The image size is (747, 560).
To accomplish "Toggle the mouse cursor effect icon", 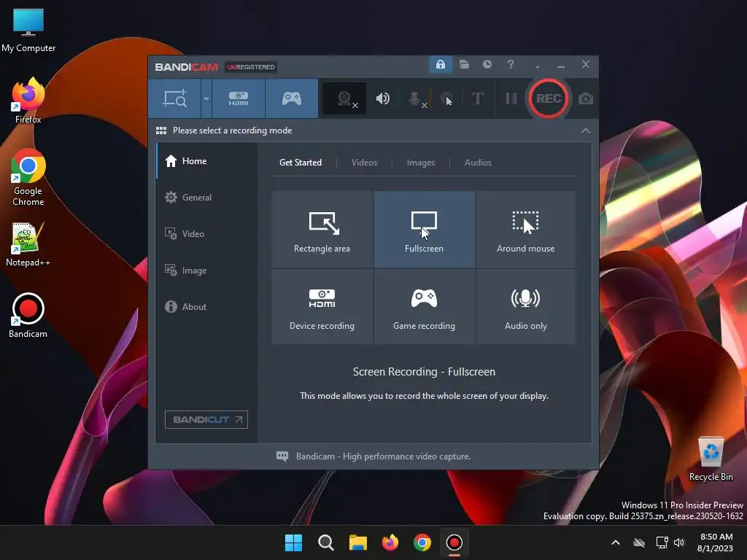I will click(446, 99).
